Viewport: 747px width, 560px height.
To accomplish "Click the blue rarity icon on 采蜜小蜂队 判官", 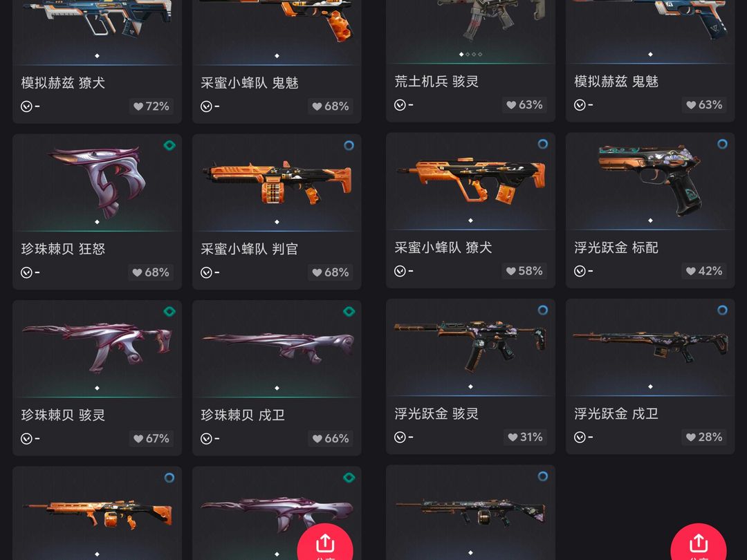I will [x=349, y=145].
